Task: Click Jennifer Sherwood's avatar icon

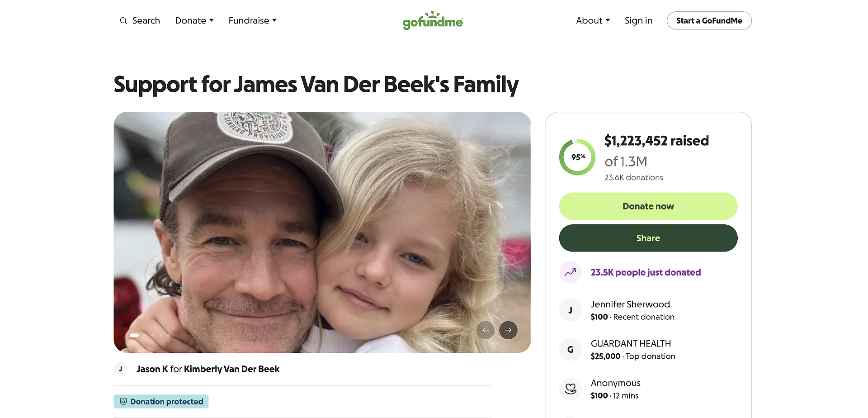Action: (571, 310)
